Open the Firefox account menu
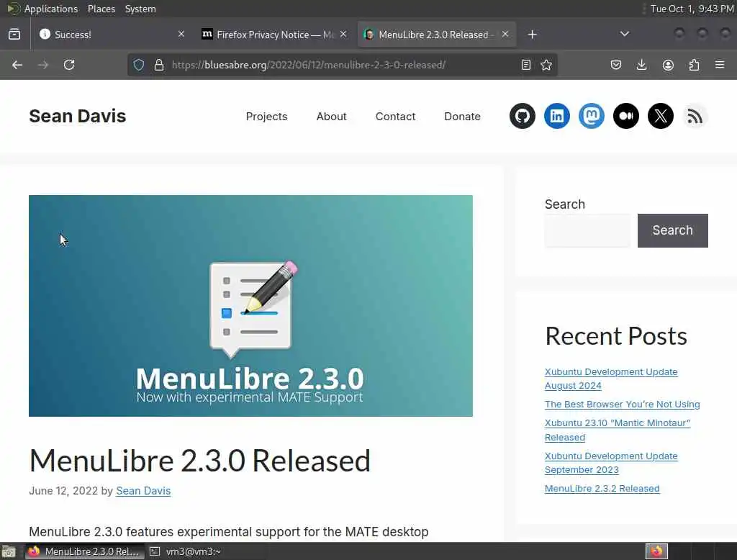737x560 pixels. tap(668, 65)
